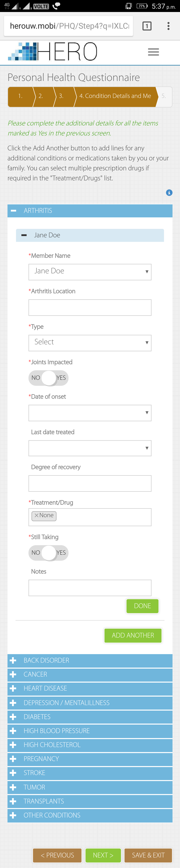Collapse the Arthritis section header

(x=90, y=211)
